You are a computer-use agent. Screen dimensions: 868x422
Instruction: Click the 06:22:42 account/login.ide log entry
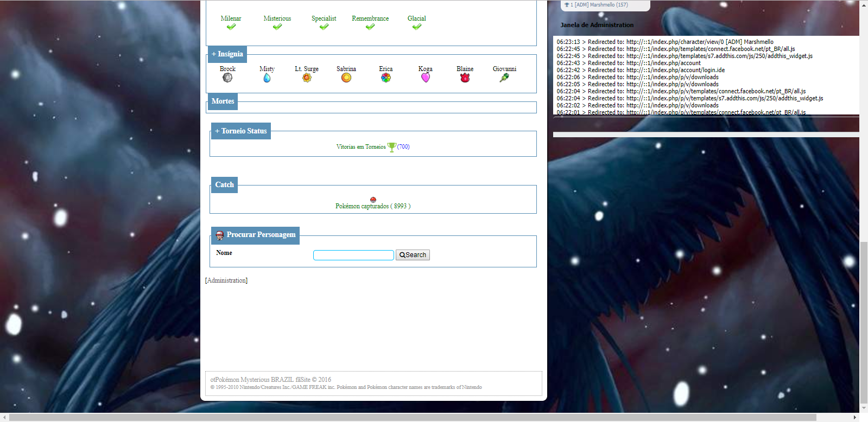click(x=641, y=70)
